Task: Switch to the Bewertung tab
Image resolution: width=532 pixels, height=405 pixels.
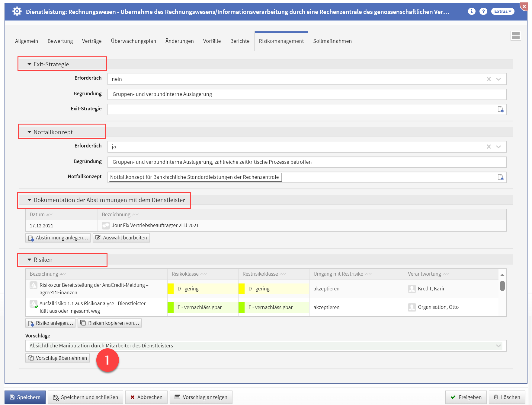Action: [60, 41]
